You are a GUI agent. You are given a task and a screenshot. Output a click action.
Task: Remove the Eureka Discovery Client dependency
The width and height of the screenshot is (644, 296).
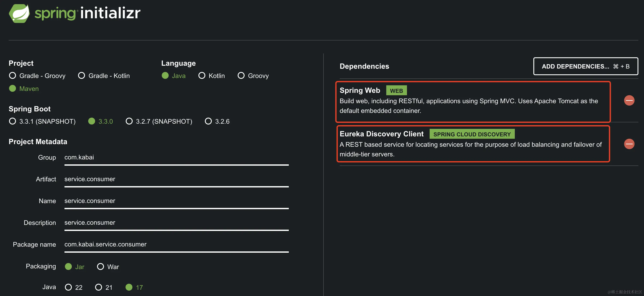pos(629,144)
